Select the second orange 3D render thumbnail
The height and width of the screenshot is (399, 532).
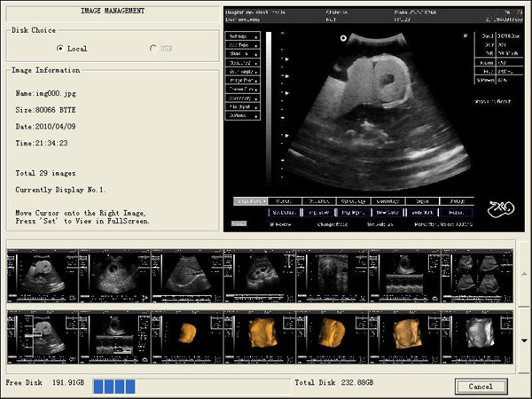tap(260, 337)
